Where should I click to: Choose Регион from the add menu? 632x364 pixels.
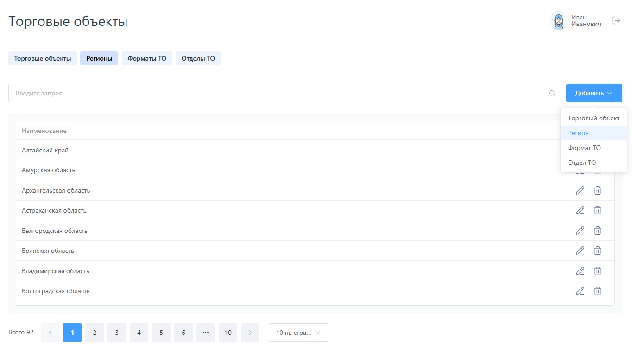pos(578,133)
